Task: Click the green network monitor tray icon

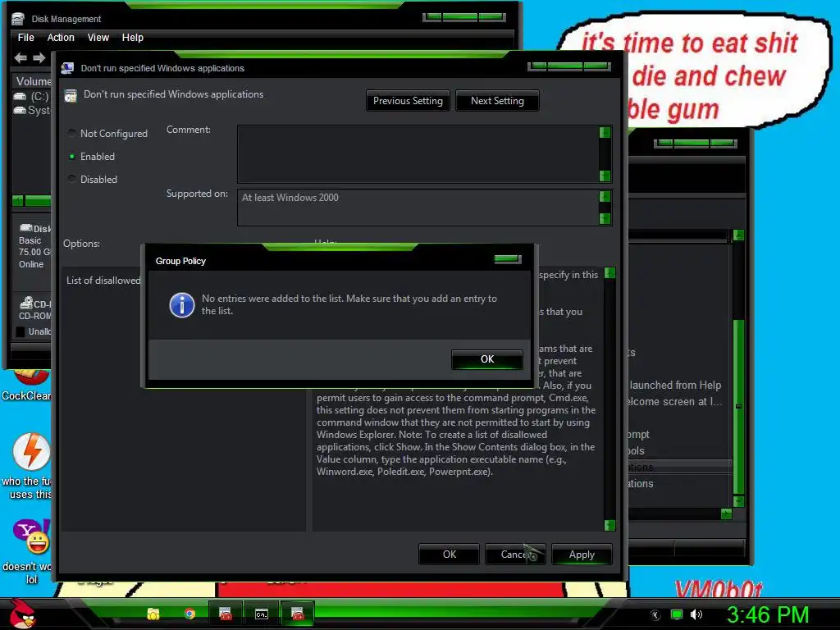Action: [677, 614]
